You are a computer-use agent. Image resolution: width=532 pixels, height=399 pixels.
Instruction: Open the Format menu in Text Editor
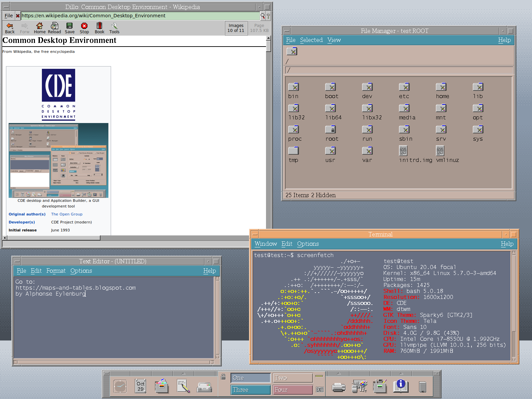click(x=56, y=271)
